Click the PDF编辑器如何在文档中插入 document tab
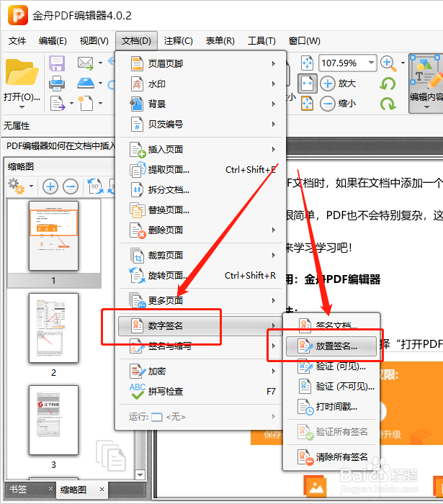The width and height of the screenshot is (443, 504). pyautogui.click(x=61, y=146)
